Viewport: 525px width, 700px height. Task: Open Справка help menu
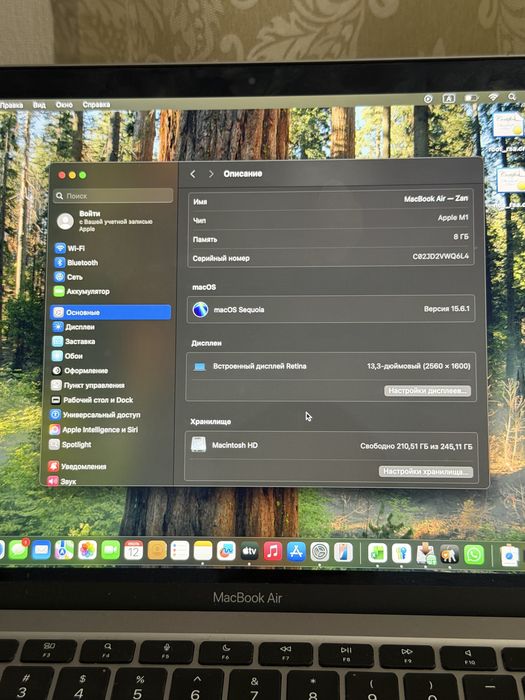(96, 104)
